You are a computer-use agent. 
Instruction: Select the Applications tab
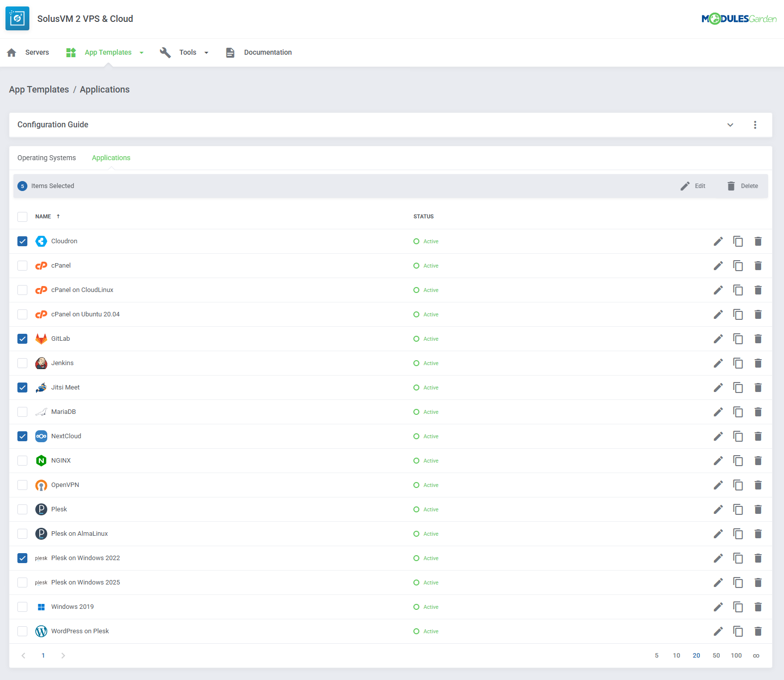click(x=111, y=158)
